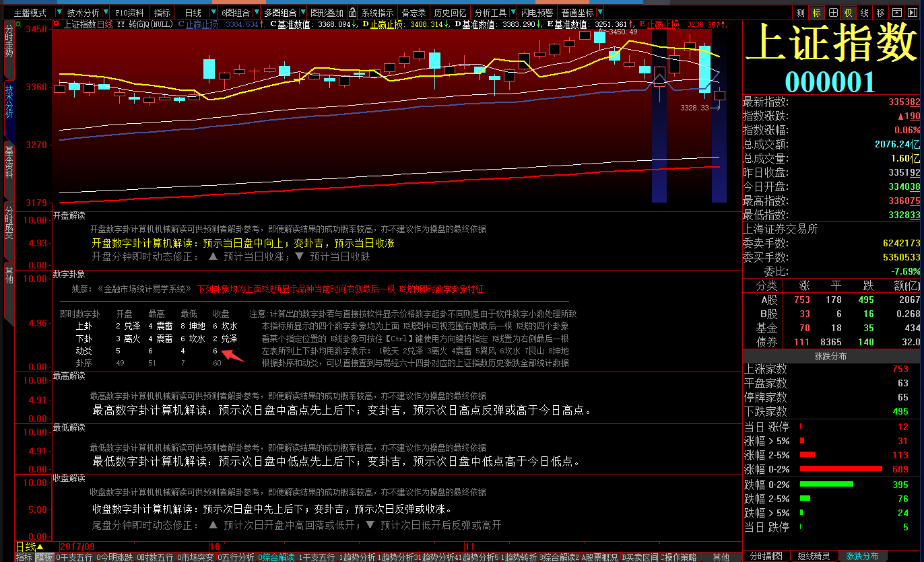Click 闪电预警 toolbar button
The height and width of the screenshot is (562, 924).
pyautogui.click(x=537, y=13)
